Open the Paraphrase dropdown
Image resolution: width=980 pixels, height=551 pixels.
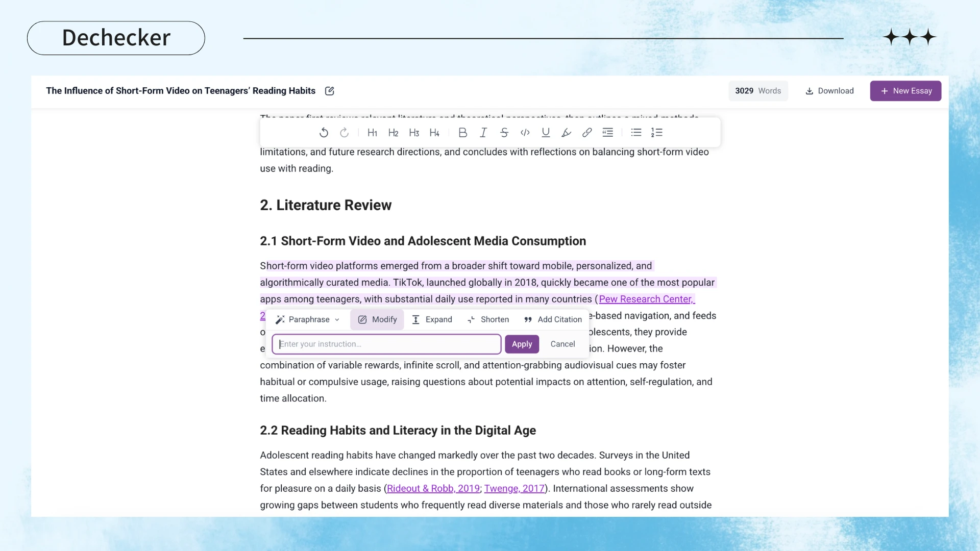pyautogui.click(x=308, y=319)
